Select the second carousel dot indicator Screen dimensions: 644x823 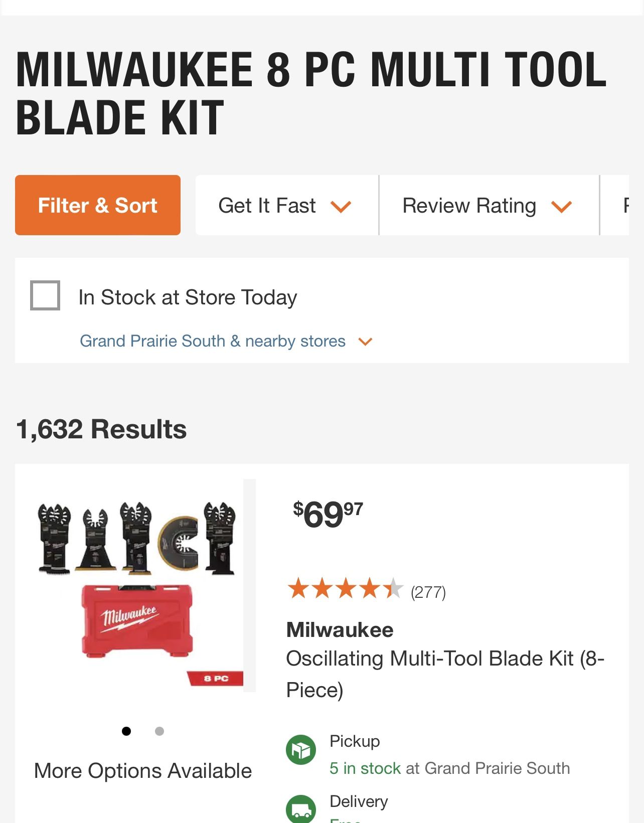[159, 731]
